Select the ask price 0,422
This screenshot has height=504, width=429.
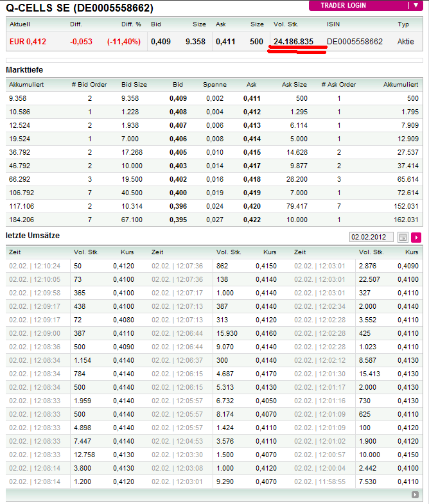[x=252, y=220]
